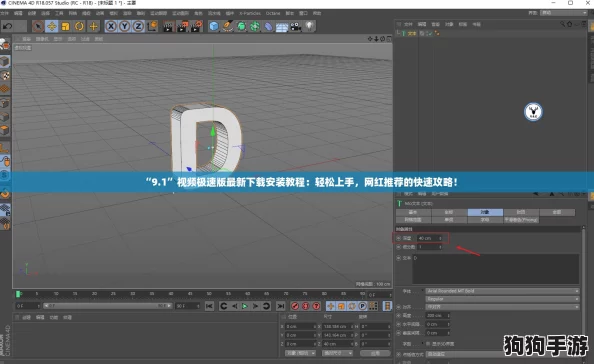Click Render to Picture Viewer icon

[x=182, y=26]
